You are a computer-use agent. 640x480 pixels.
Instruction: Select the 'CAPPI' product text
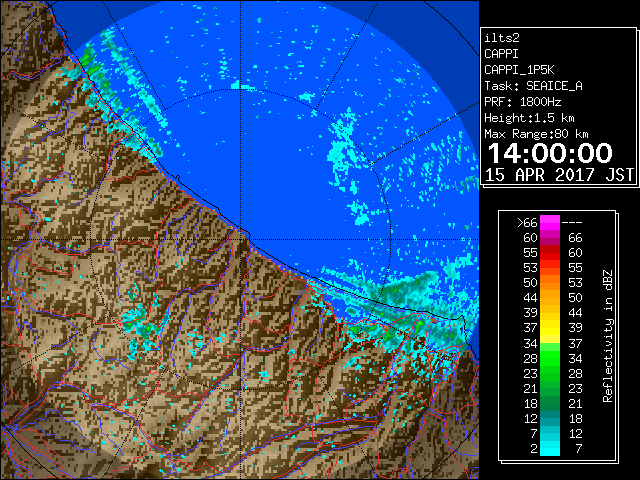tap(501, 54)
